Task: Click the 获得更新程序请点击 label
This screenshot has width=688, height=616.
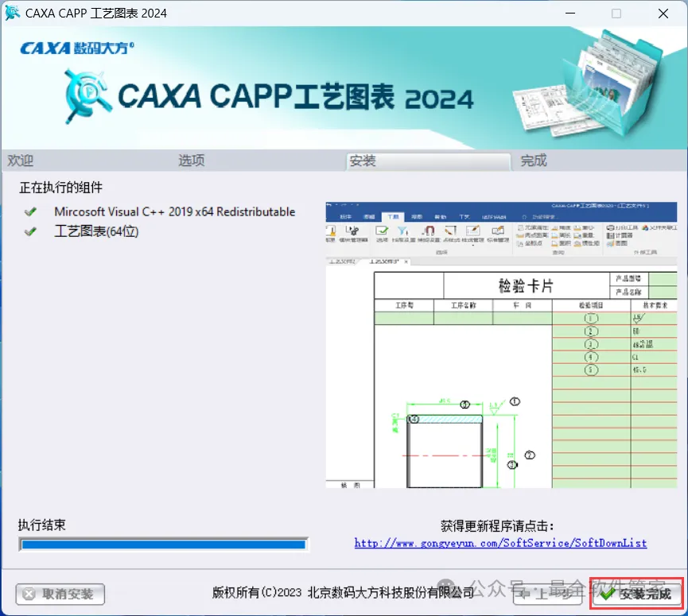Action: tap(497, 525)
